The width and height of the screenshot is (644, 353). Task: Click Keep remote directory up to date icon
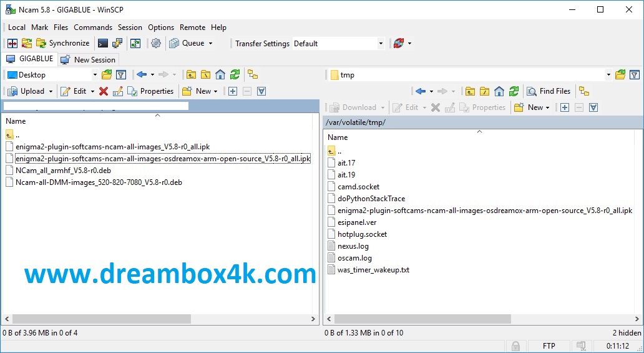(x=135, y=43)
